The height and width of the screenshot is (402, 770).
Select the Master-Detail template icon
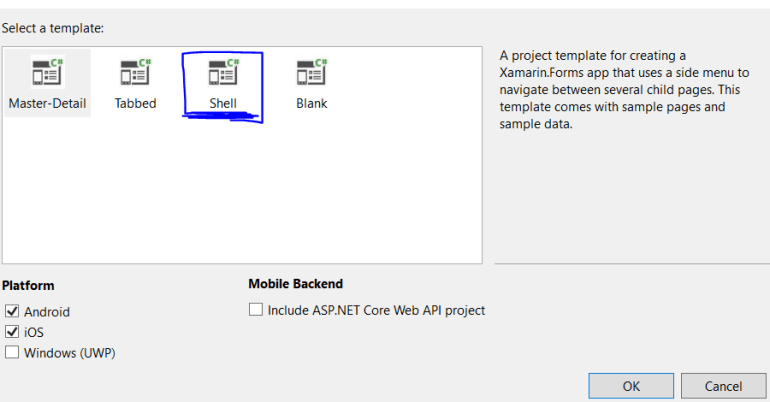tap(47, 73)
